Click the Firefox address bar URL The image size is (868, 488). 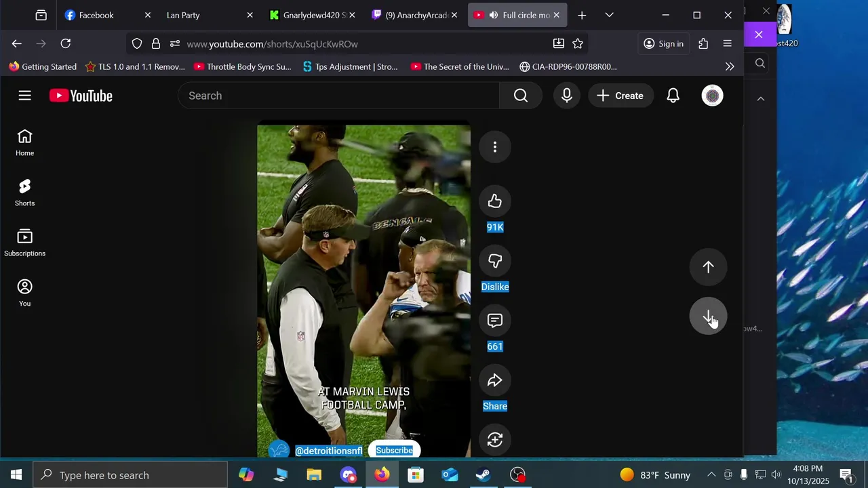click(x=272, y=44)
